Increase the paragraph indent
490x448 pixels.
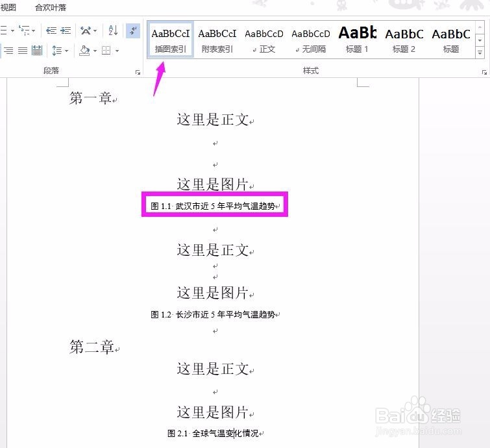(x=66, y=31)
